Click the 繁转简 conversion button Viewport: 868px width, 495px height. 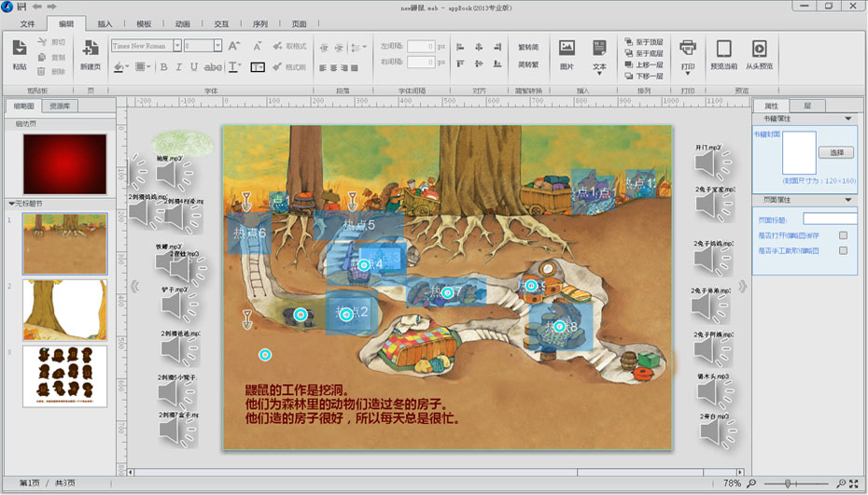pos(529,47)
